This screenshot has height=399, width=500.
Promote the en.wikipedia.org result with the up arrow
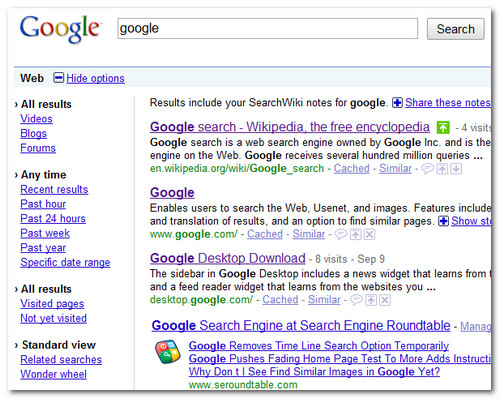442,169
